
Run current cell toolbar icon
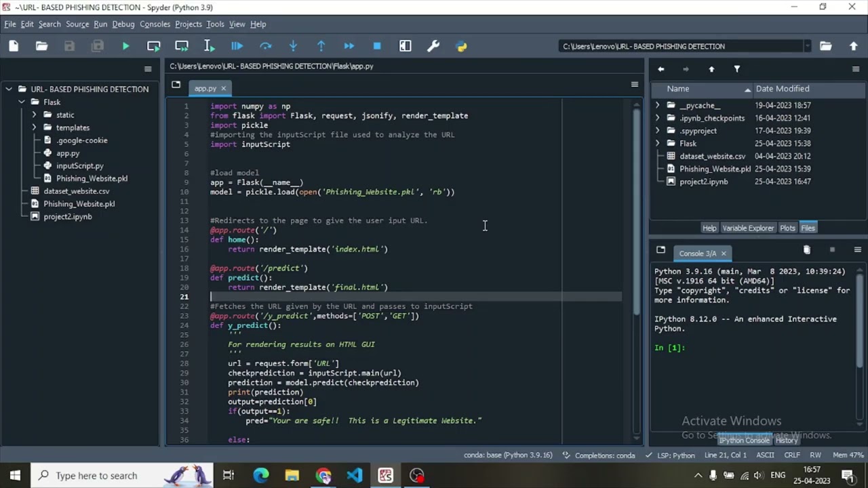pyautogui.click(x=153, y=46)
